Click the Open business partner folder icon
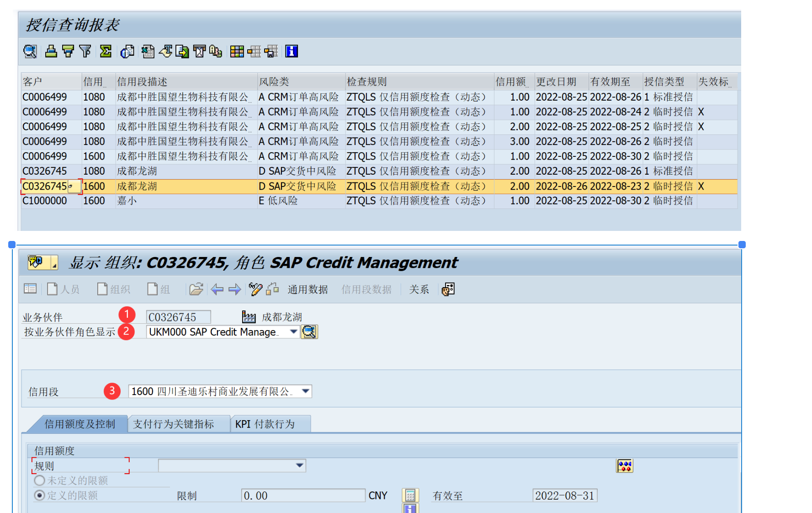812x513 pixels. (196, 289)
